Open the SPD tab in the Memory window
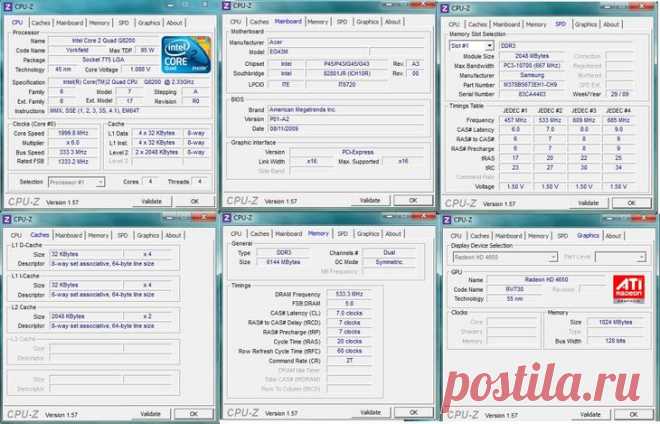Image resolution: width=660 pixels, height=424 pixels. pos(343,234)
